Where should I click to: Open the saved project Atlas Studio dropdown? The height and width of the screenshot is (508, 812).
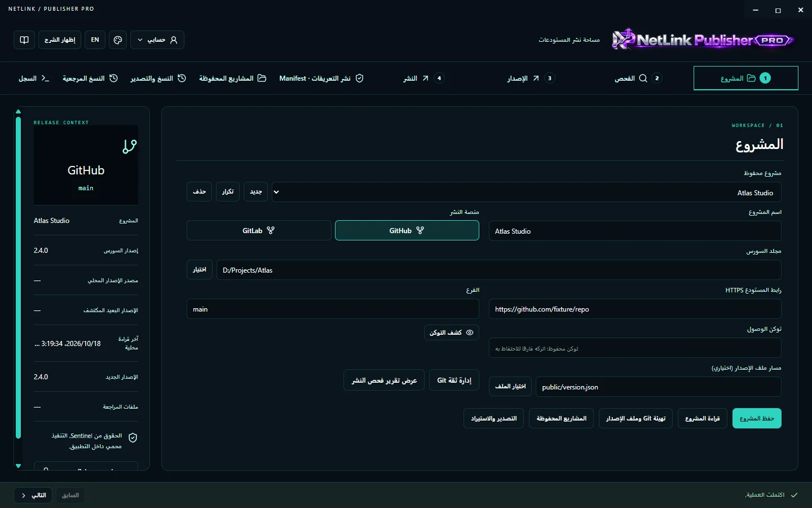click(527, 192)
